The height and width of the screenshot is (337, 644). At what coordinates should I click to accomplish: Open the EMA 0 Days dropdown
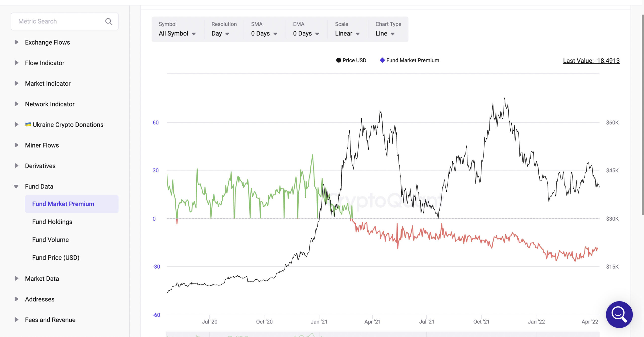306,33
